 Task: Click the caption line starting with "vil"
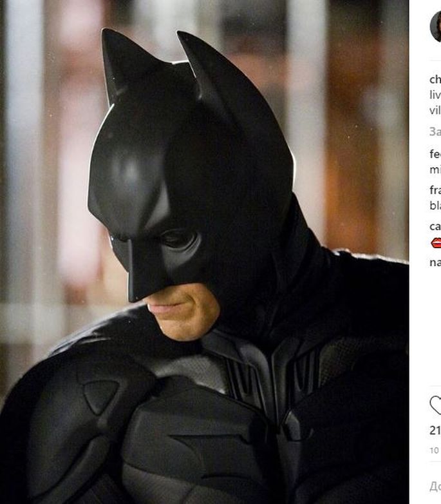point(435,111)
